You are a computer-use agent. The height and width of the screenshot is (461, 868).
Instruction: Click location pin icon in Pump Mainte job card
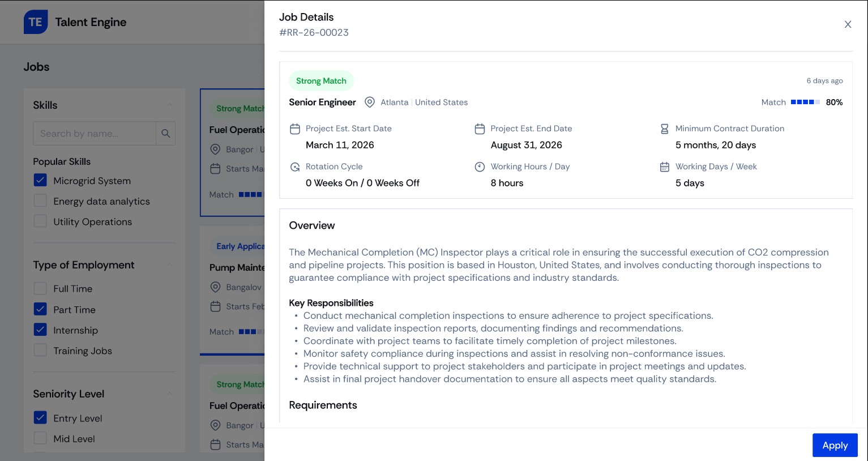pyautogui.click(x=215, y=287)
